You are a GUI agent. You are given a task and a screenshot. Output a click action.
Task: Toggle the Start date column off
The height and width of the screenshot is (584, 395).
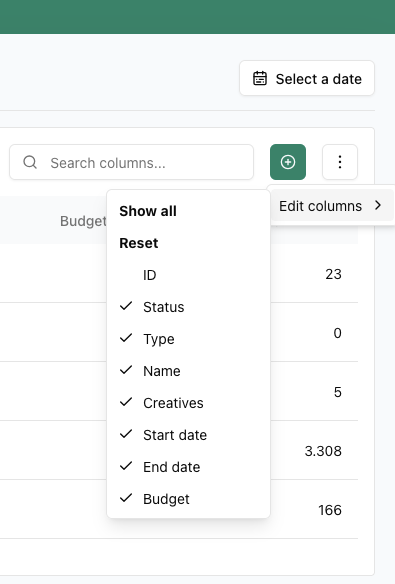click(x=188, y=435)
